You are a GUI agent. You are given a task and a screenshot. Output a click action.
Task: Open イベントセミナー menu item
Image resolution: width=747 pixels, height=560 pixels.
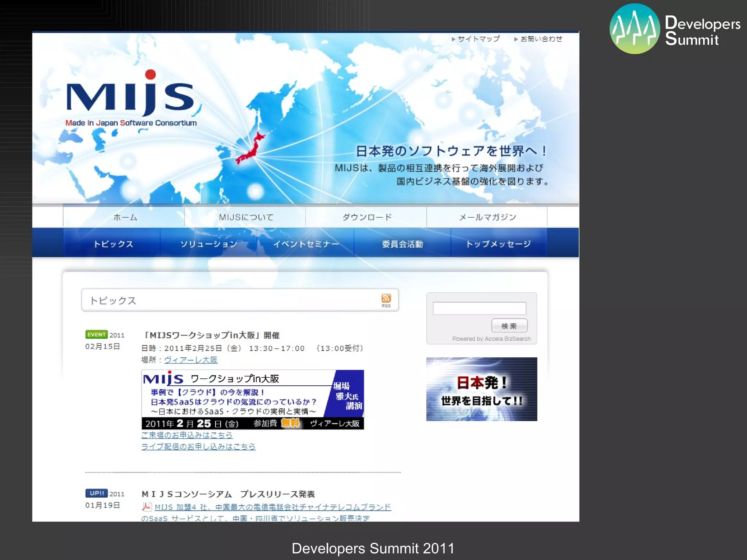pyautogui.click(x=306, y=244)
